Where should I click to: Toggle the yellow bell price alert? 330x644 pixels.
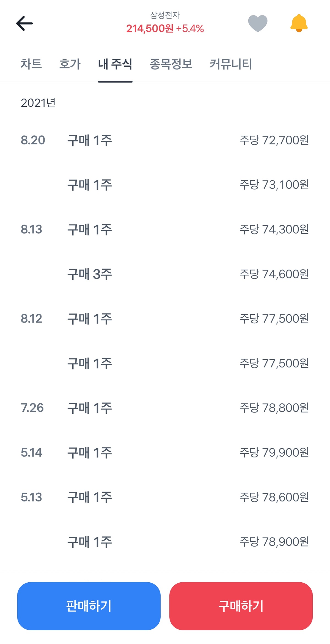click(x=299, y=23)
